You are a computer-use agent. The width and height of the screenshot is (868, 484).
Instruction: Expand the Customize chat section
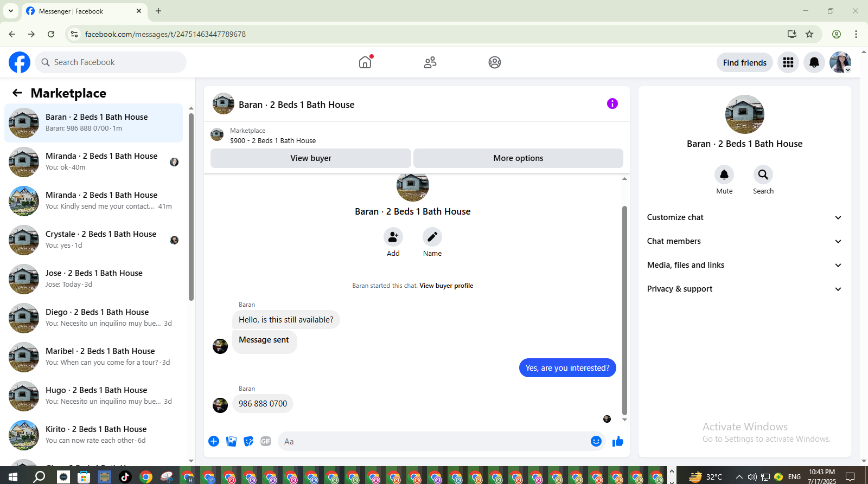pyautogui.click(x=744, y=217)
